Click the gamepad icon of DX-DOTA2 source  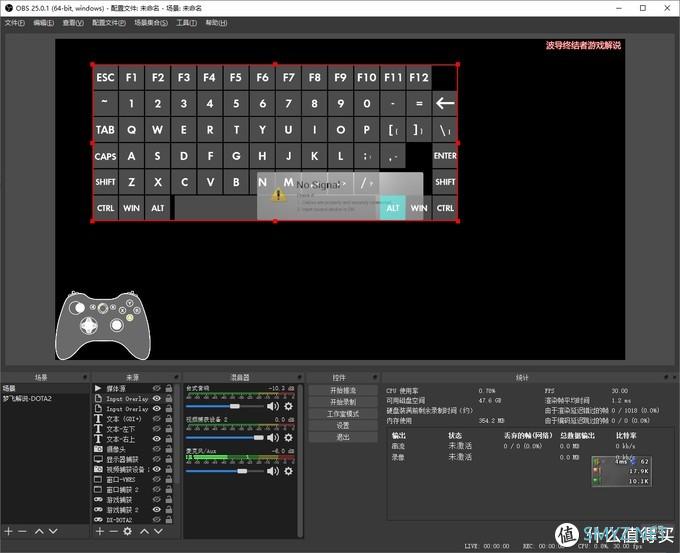[98, 520]
